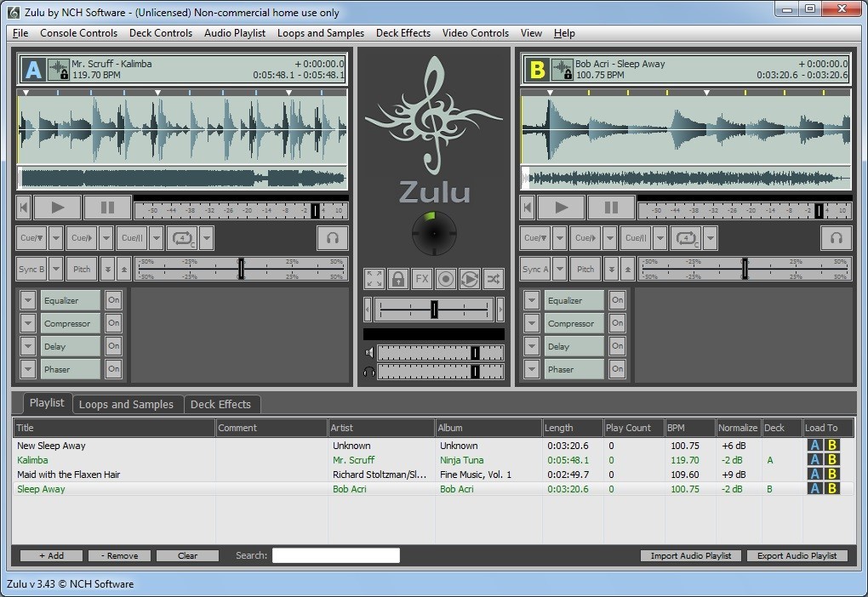Turn on the Compressor for Deck B
The width and height of the screenshot is (868, 597).
pyautogui.click(x=617, y=323)
